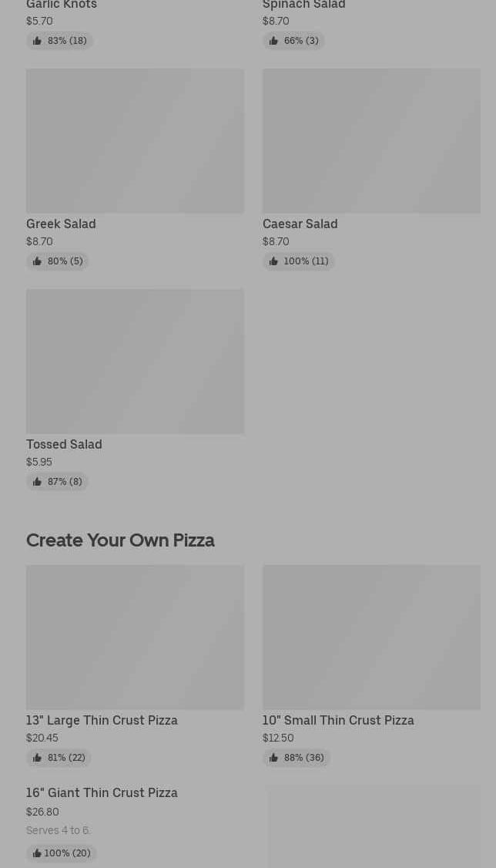Select the 10" Small Thin Crust Pizza photo

(x=371, y=638)
